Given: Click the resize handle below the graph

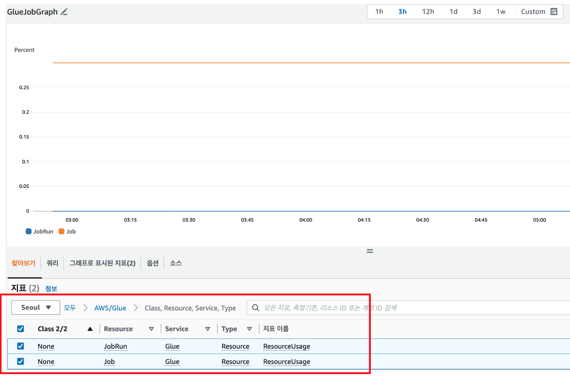Looking at the screenshot, I should [369, 251].
